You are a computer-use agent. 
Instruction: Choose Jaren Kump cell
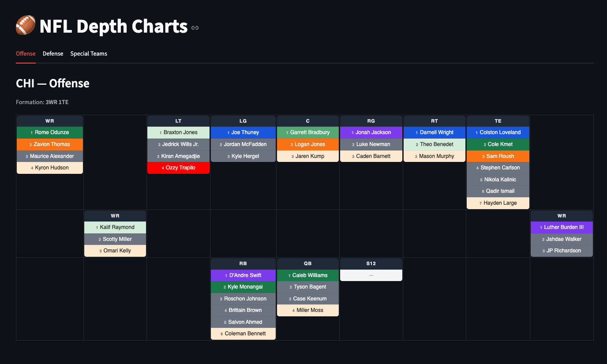[308, 156]
